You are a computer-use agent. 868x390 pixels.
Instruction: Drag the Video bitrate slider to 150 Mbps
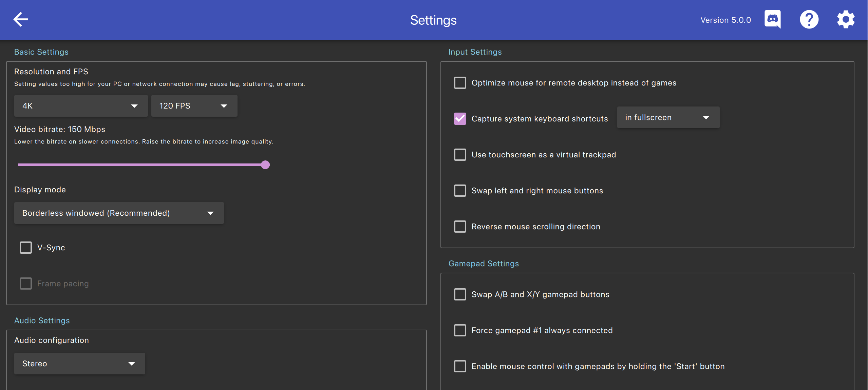(265, 164)
